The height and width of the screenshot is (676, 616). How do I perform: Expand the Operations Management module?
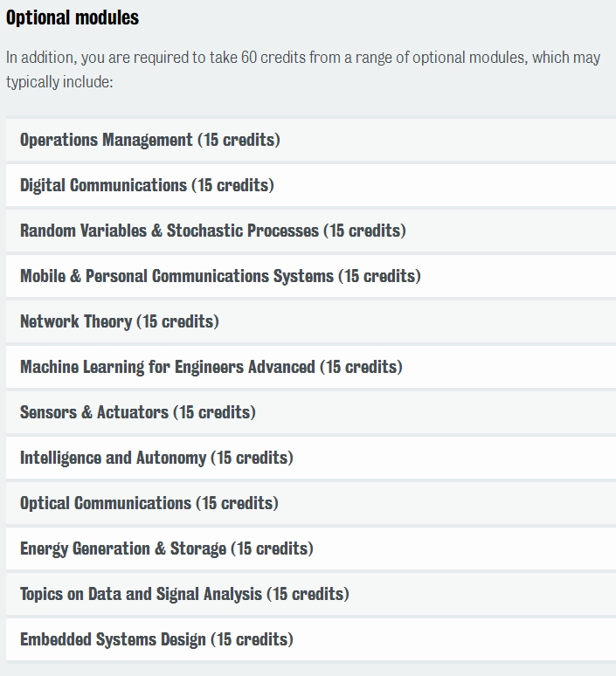pyautogui.click(x=311, y=140)
